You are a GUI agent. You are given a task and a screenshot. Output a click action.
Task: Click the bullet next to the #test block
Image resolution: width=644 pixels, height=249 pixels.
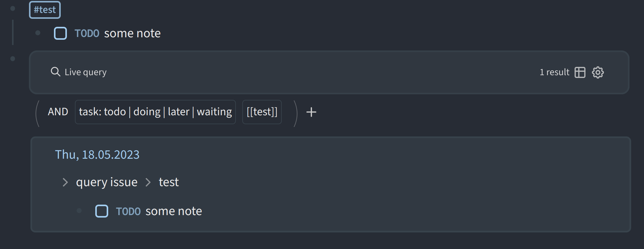(12, 8)
